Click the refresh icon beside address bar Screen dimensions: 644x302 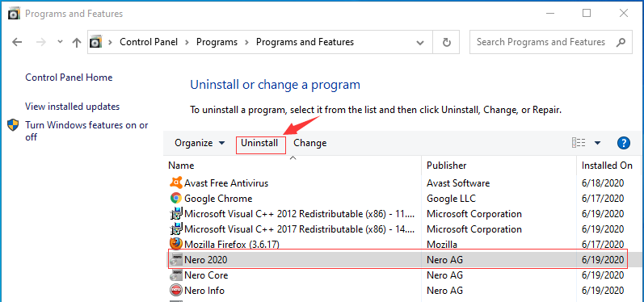(x=447, y=42)
